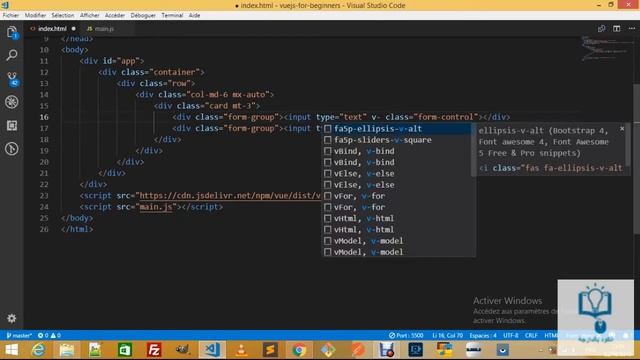Open the Fichier menu
This screenshot has height=360, width=640.
click(11, 15)
